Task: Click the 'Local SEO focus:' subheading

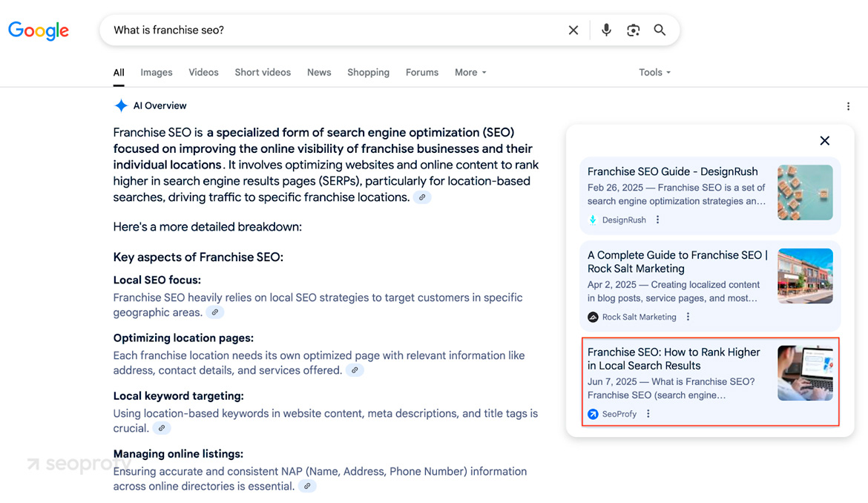Action: click(157, 280)
